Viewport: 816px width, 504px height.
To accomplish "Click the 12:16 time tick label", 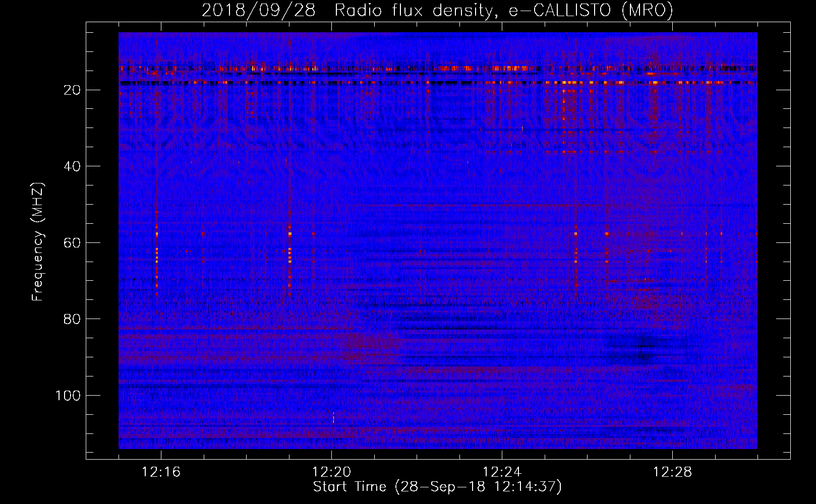I will click(x=161, y=472).
